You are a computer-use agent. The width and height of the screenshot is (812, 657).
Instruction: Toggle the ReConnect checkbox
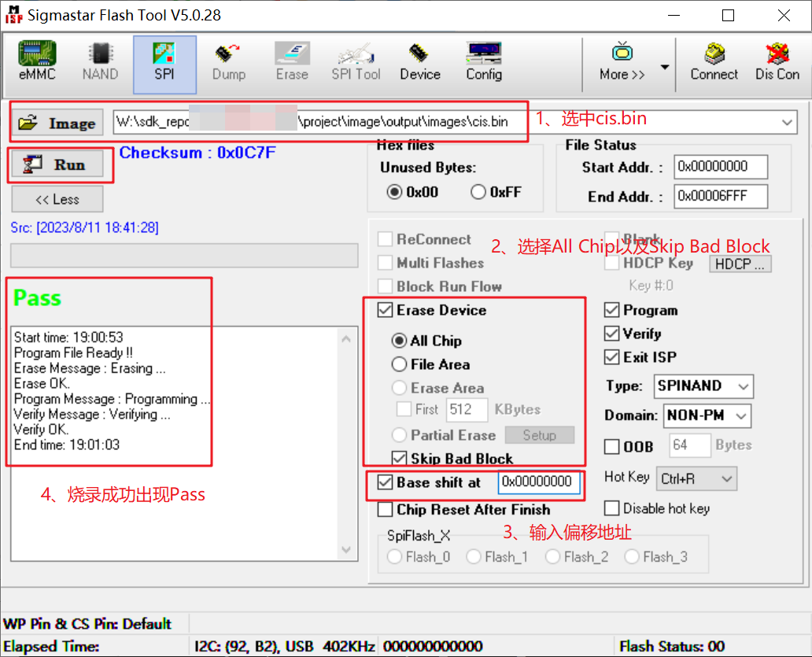(x=385, y=239)
